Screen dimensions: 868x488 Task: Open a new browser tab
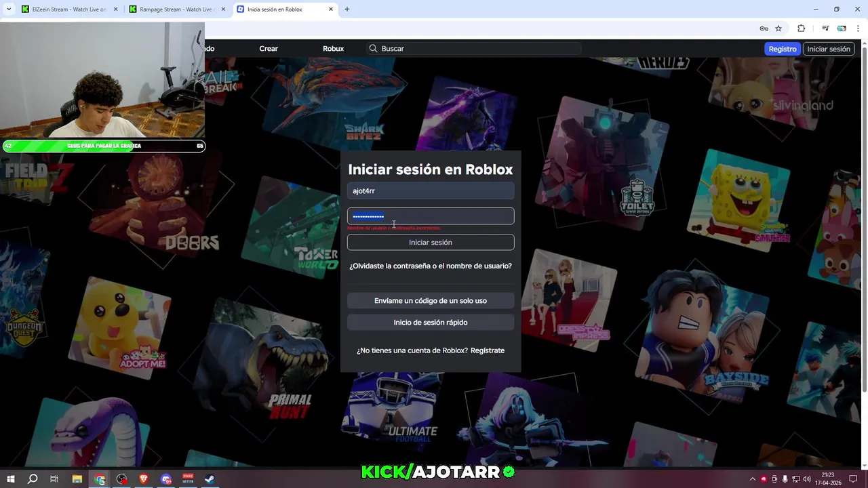[x=347, y=9]
